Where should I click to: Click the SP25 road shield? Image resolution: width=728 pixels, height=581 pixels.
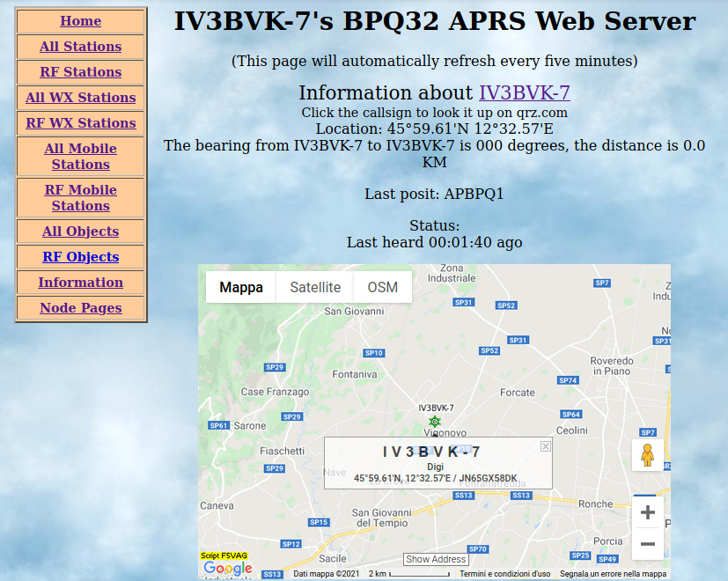(580, 555)
